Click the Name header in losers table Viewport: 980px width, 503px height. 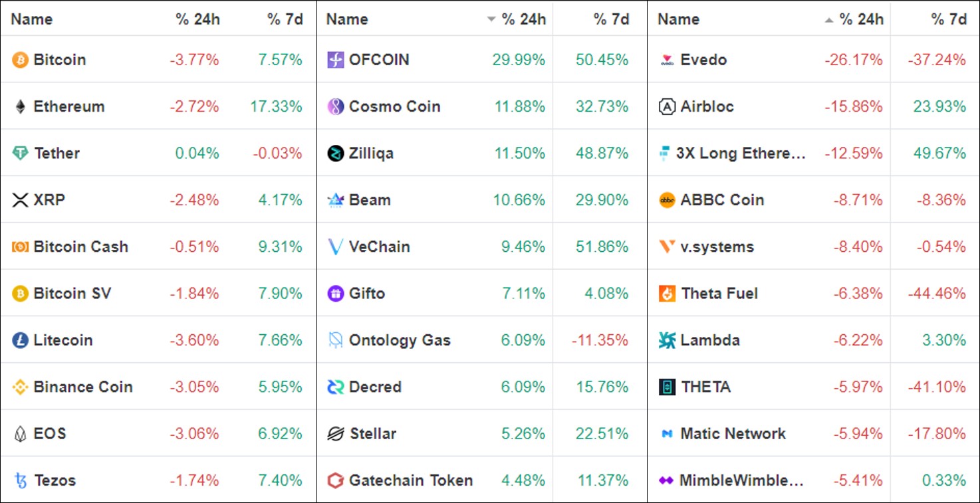[x=678, y=19]
